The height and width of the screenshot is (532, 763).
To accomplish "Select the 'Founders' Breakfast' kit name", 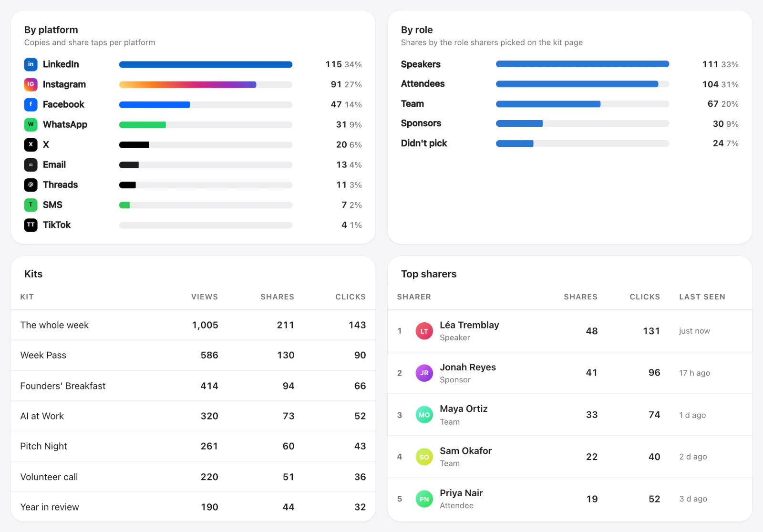I will (63, 386).
